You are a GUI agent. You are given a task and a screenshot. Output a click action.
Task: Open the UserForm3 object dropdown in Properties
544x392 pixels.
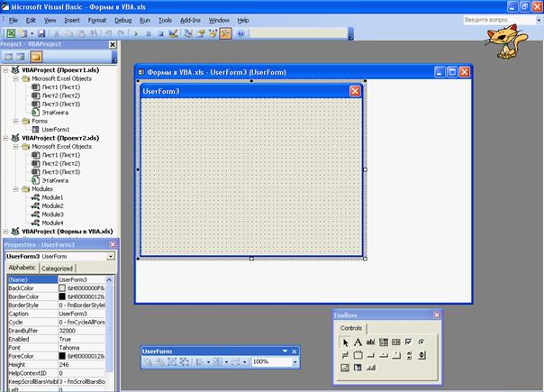coord(111,256)
